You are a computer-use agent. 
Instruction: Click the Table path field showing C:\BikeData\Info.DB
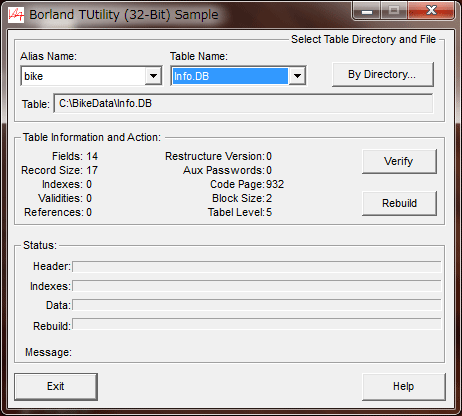243,104
